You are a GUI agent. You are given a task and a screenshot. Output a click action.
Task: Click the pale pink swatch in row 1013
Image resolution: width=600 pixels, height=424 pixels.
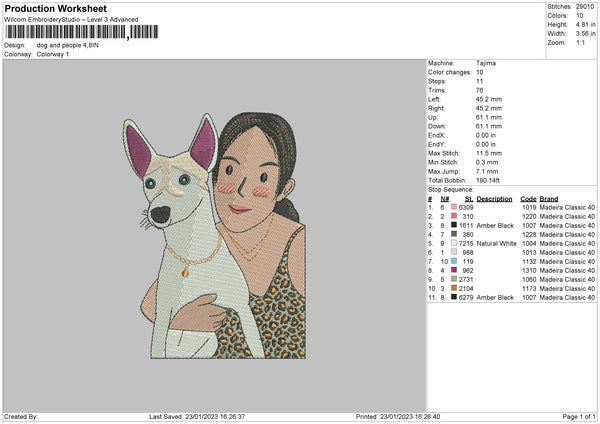(x=454, y=252)
